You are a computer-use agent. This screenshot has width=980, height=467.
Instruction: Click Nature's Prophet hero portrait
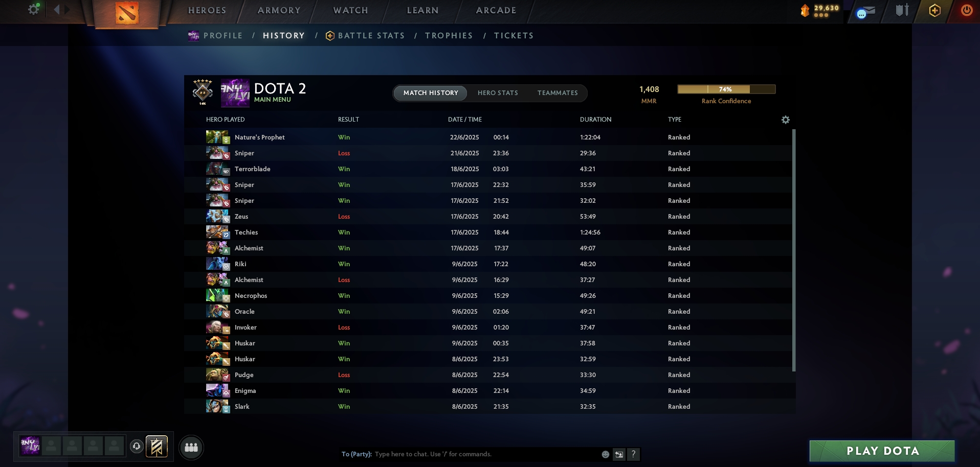coord(217,137)
